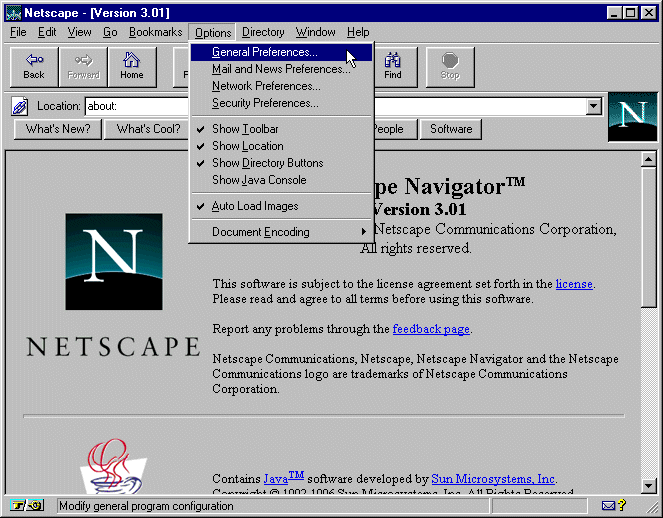
Task: Click the security key status bar icon
Action: coord(26,505)
